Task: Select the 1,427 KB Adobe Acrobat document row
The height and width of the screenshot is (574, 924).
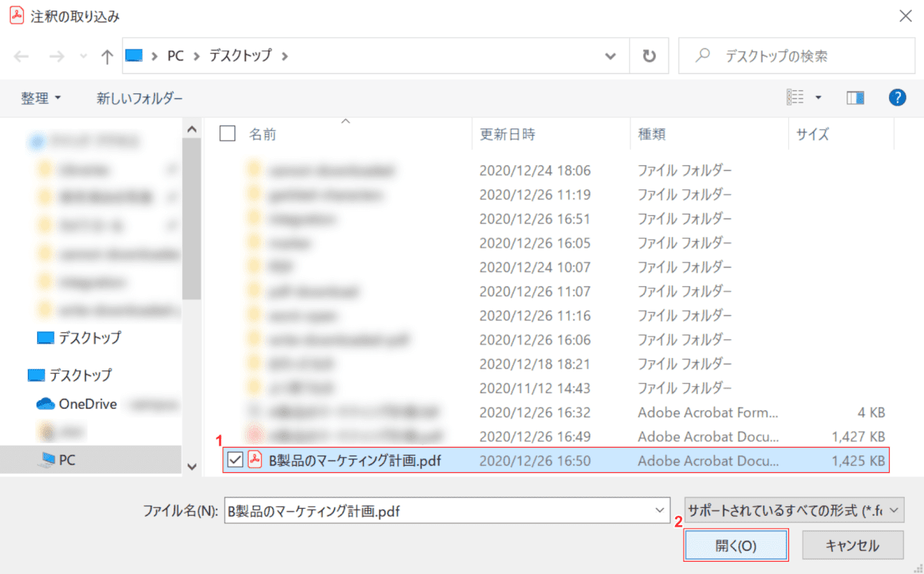Action: (x=555, y=436)
